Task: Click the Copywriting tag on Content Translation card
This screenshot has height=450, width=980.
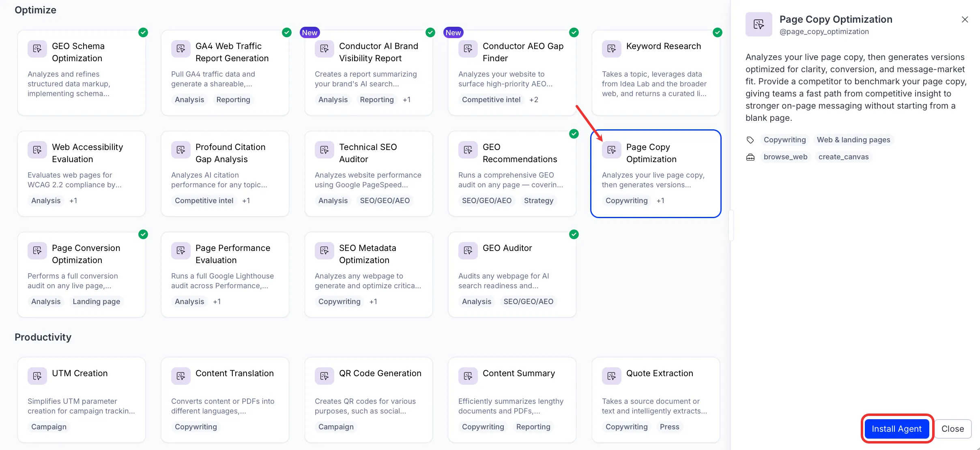Action: click(196, 427)
